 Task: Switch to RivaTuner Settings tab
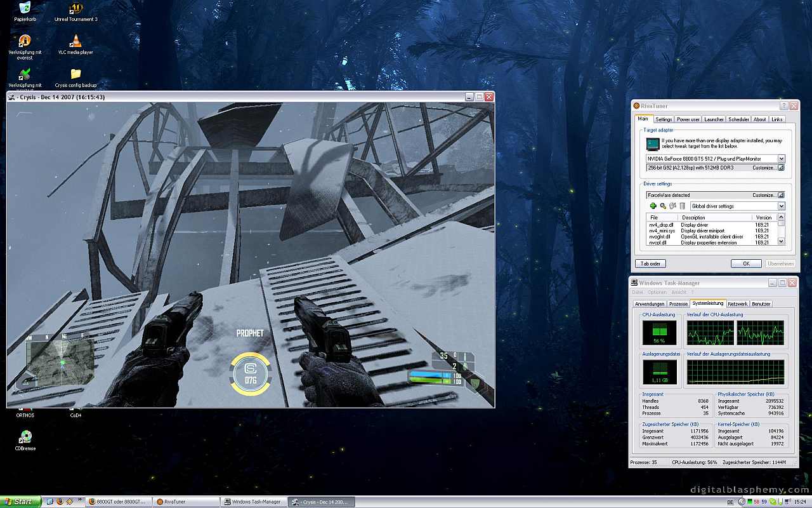pyautogui.click(x=664, y=119)
